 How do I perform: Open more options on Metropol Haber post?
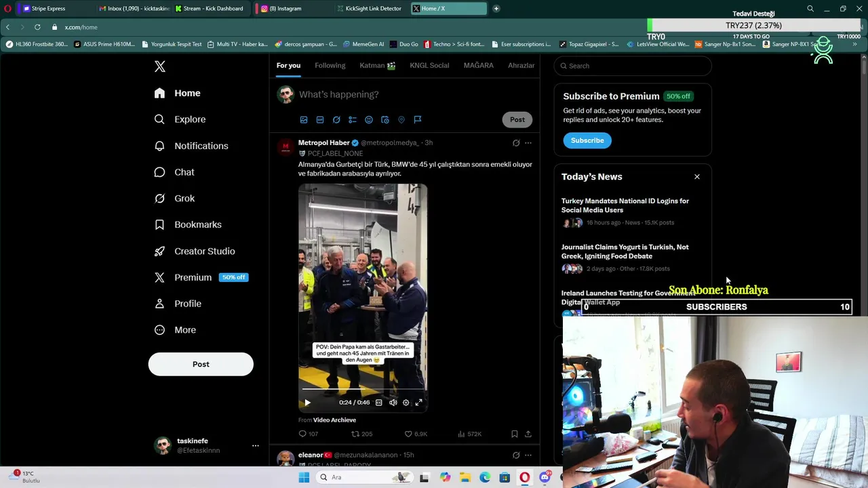(x=528, y=143)
